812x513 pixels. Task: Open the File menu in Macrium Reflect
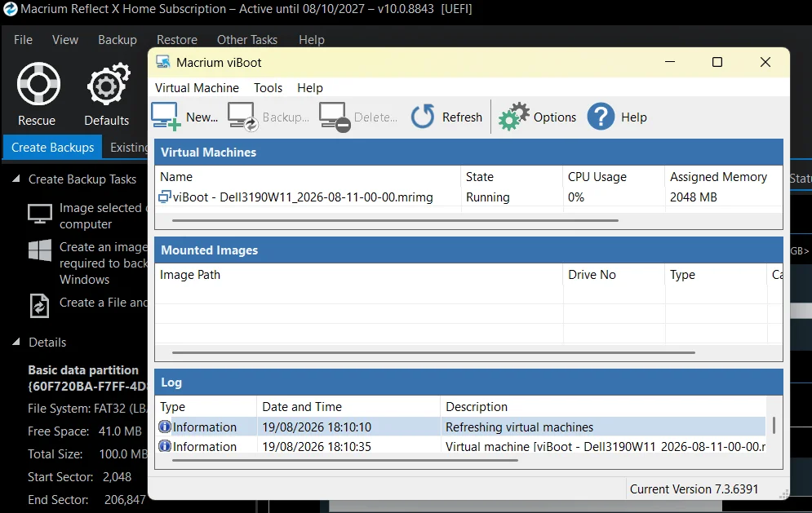tap(23, 39)
